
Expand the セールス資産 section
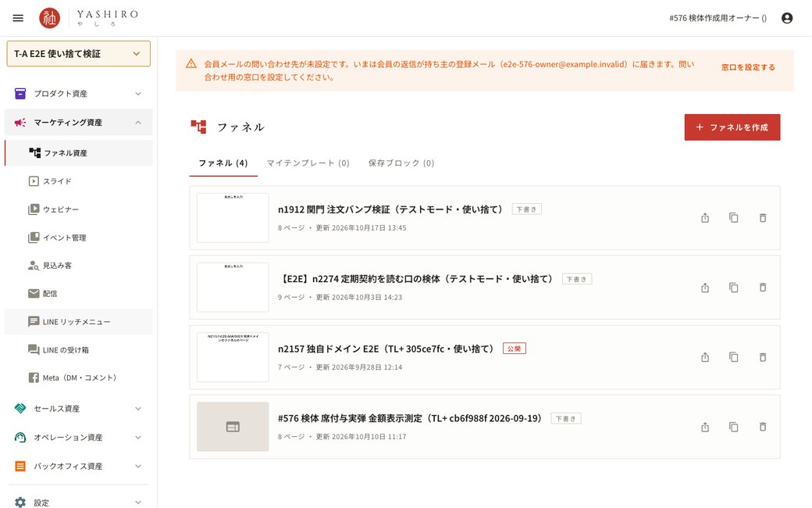click(x=78, y=409)
